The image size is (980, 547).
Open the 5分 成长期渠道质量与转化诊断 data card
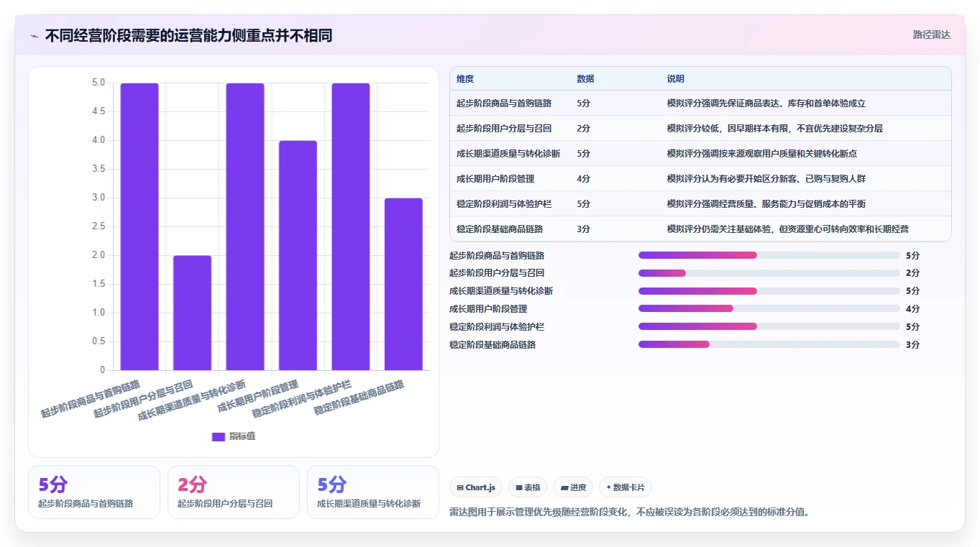(x=373, y=492)
